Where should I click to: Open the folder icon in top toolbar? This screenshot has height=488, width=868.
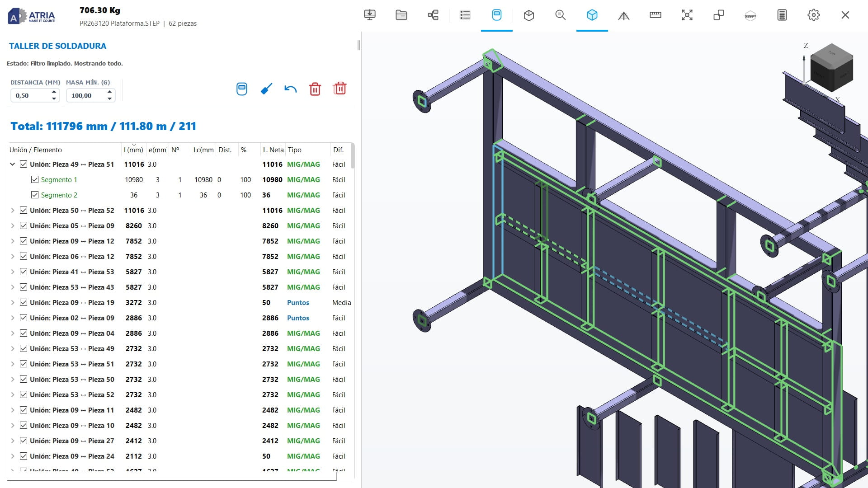coord(401,15)
